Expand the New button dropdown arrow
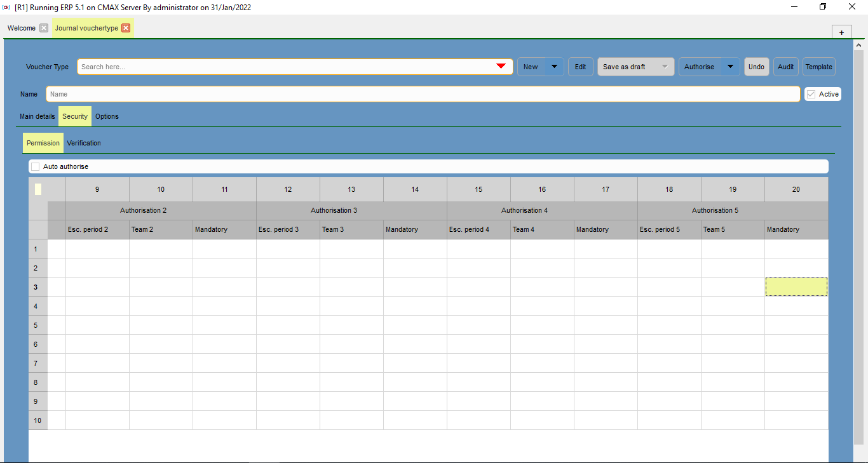Screen dimensions: 868x463 [x=554, y=67]
